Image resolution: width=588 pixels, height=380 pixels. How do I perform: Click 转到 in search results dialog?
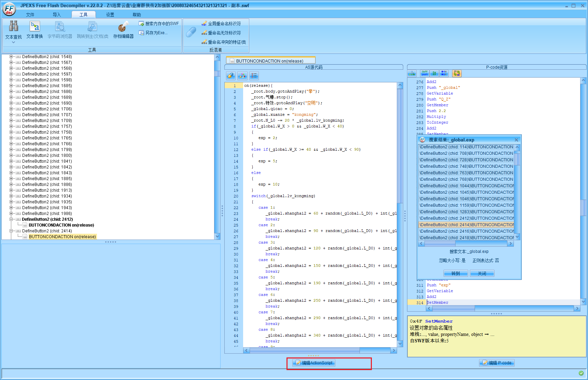[456, 273]
